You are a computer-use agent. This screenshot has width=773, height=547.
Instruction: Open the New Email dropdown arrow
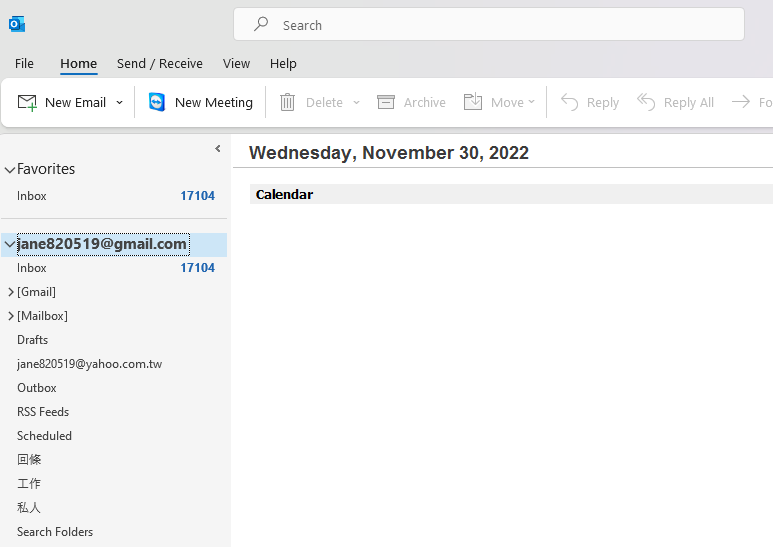tap(120, 102)
